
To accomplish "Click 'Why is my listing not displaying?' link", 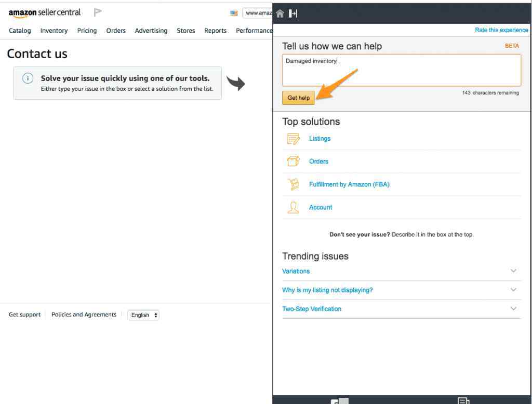I will 327,290.
